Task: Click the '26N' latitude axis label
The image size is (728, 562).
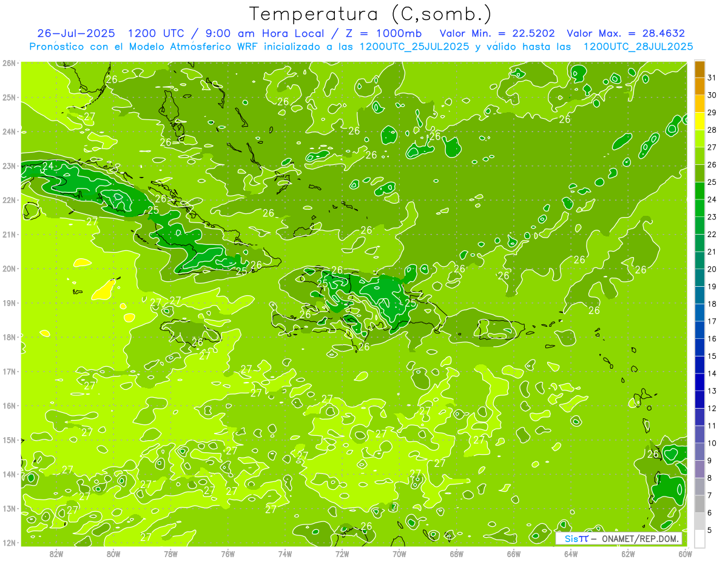Action: [8, 63]
